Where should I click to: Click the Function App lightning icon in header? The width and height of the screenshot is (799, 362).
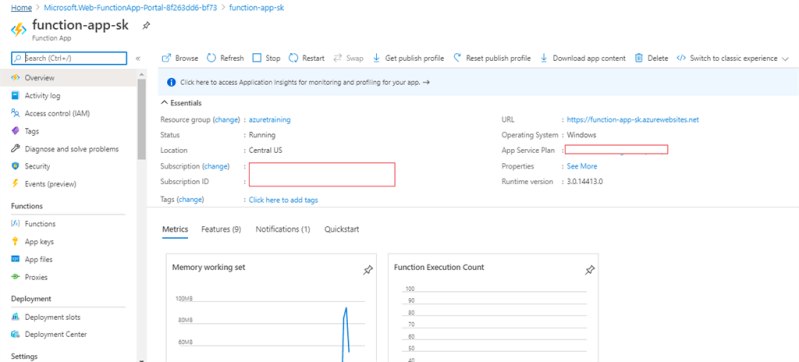point(18,30)
